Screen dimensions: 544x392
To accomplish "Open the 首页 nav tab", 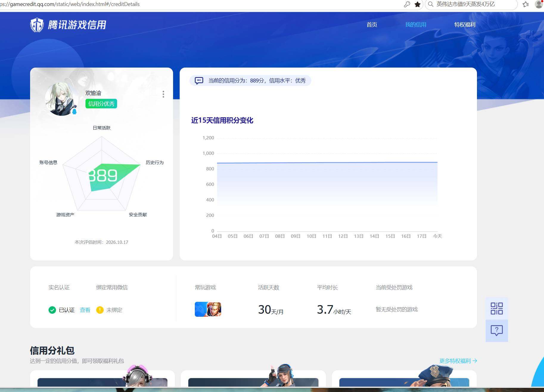I will pyautogui.click(x=372, y=25).
